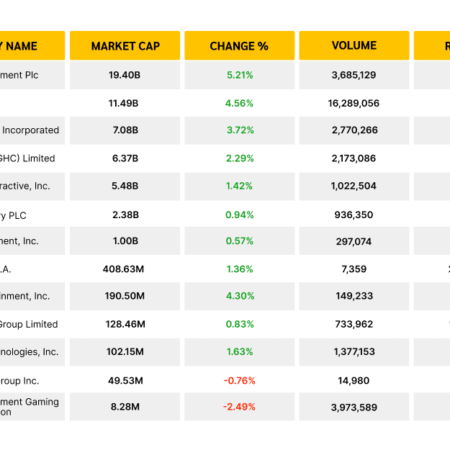450x450 pixels.
Task: Select volume figure 936,350
Action: tap(354, 215)
